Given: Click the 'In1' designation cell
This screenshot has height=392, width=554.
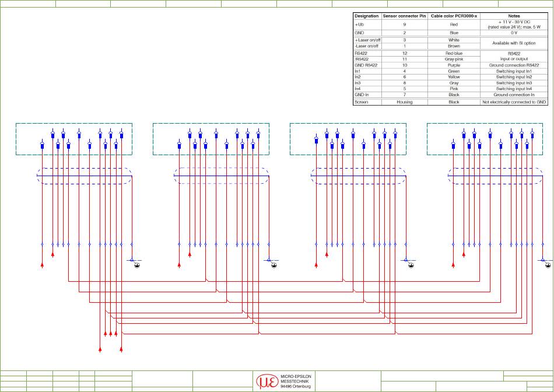Looking at the screenshot, I should click(x=357, y=71).
